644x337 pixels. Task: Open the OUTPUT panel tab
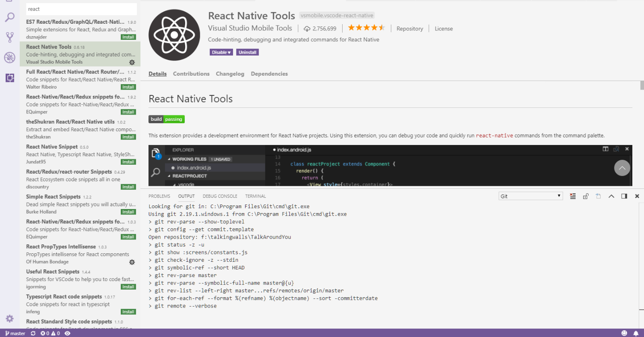186,196
